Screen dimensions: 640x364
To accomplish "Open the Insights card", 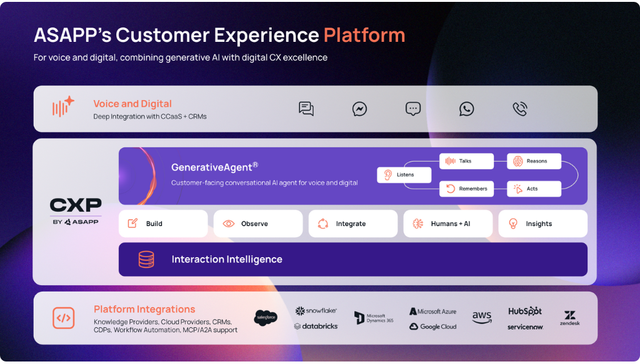I will pyautogui.click(x=543, y=224).
